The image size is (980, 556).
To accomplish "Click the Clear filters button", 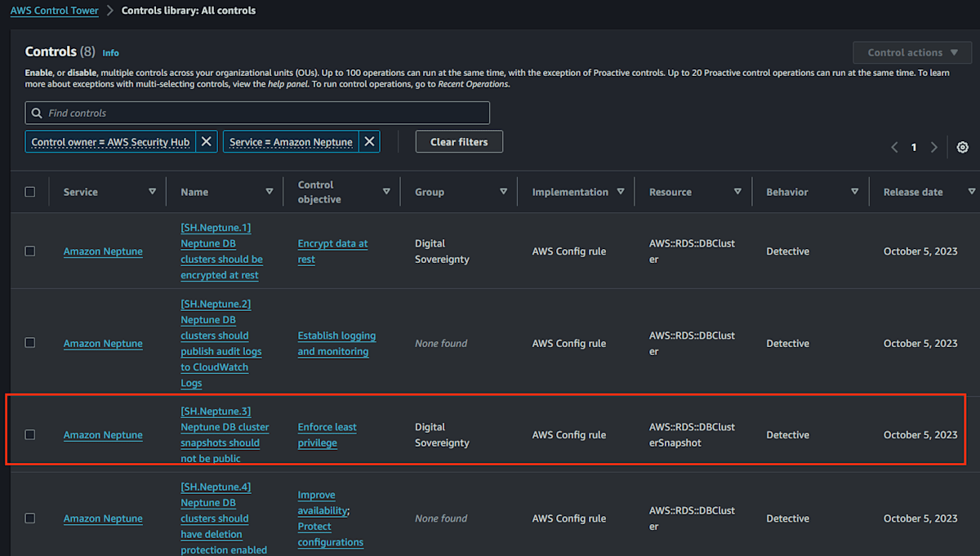I will tap(459, 141).
